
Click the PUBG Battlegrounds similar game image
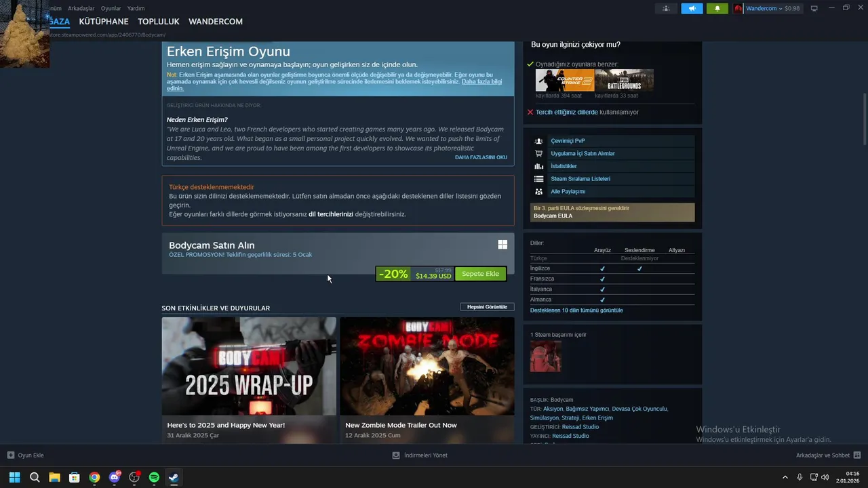[624, 80]
